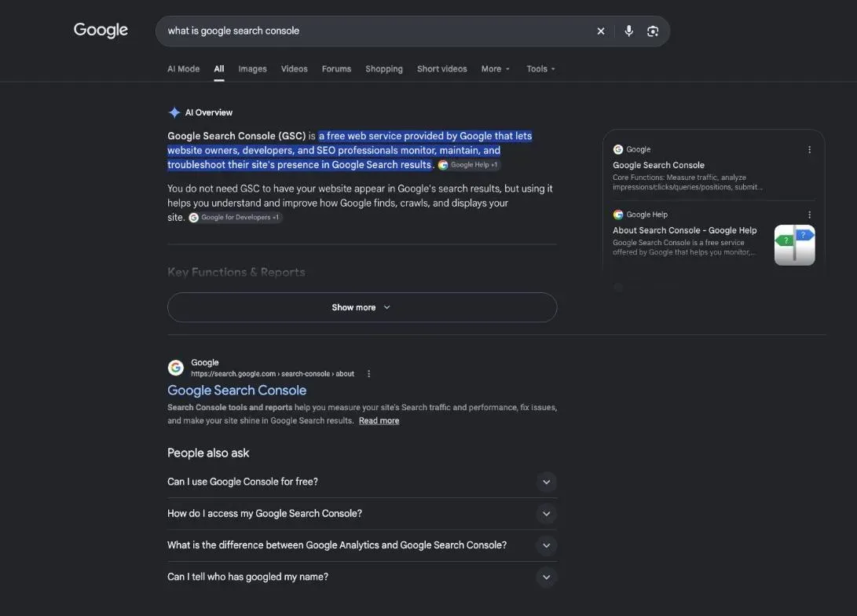Open About Search Console thumbnail image
This screenshot has height=616, width=857.
(794, 245)
